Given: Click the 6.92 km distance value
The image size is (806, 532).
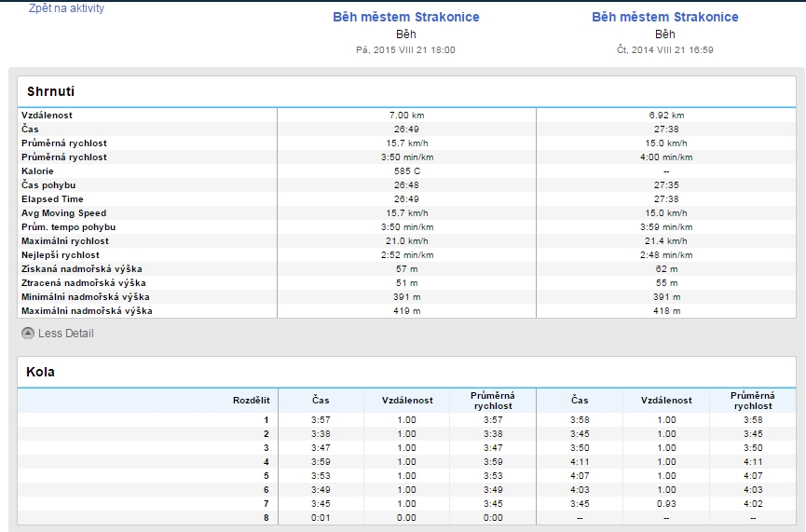Looking at the screenshot, I should (x=666, y=116).
